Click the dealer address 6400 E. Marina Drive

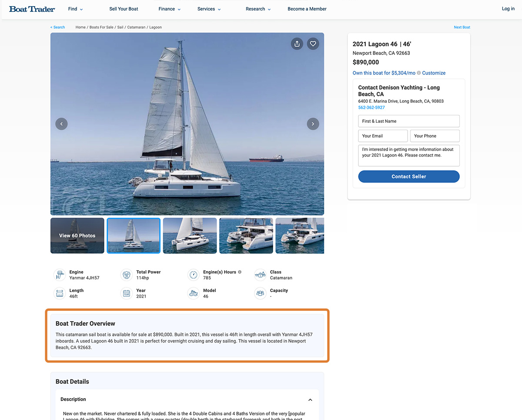tap(401, 101)
